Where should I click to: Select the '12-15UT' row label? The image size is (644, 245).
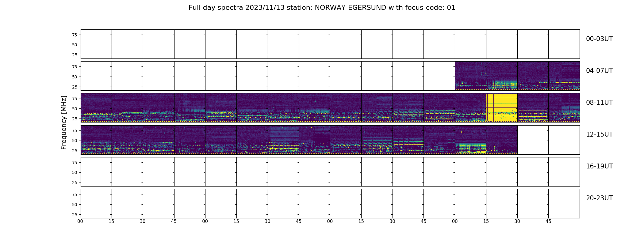click(599, 134)
